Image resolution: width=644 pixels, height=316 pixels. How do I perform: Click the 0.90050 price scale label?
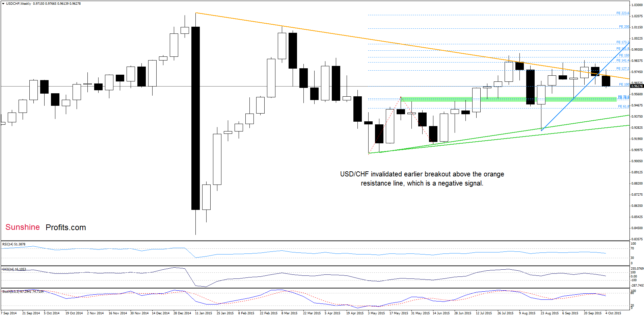point(637,161)
